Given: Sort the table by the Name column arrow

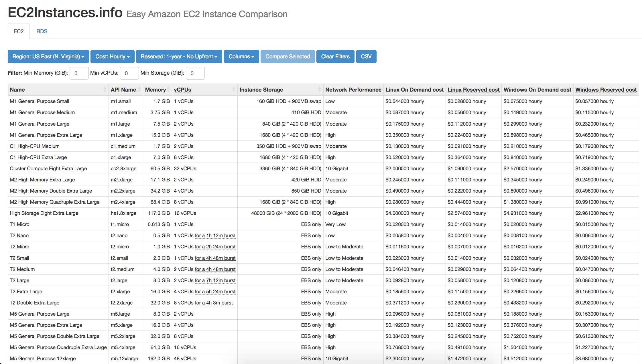Looking at the screenshot, I should [105, 90].
